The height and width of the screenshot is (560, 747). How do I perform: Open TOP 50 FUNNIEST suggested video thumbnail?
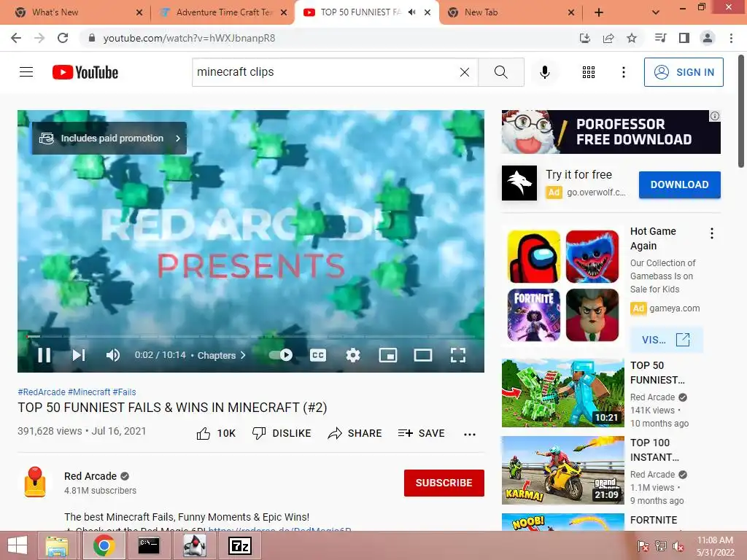[x=563, y=393]
